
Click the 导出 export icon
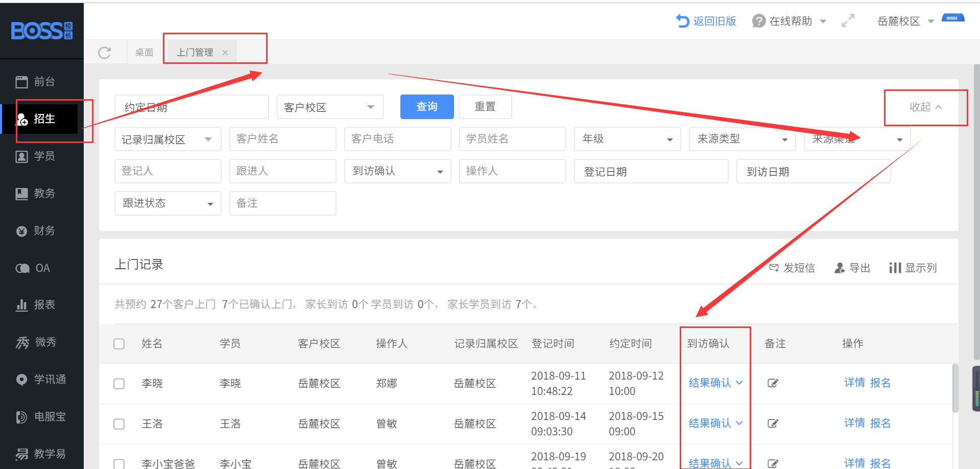pos(840,268)
